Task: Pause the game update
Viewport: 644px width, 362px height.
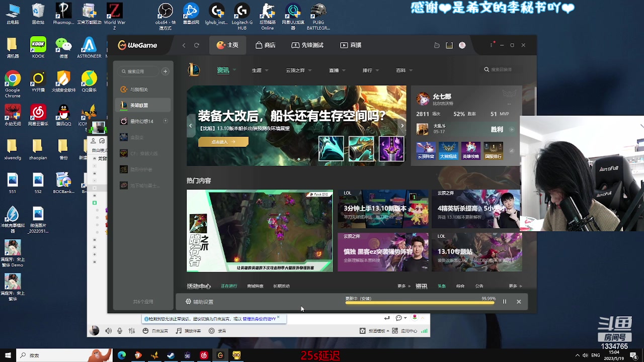Action: pyautogui.click(x=505, y=302)
